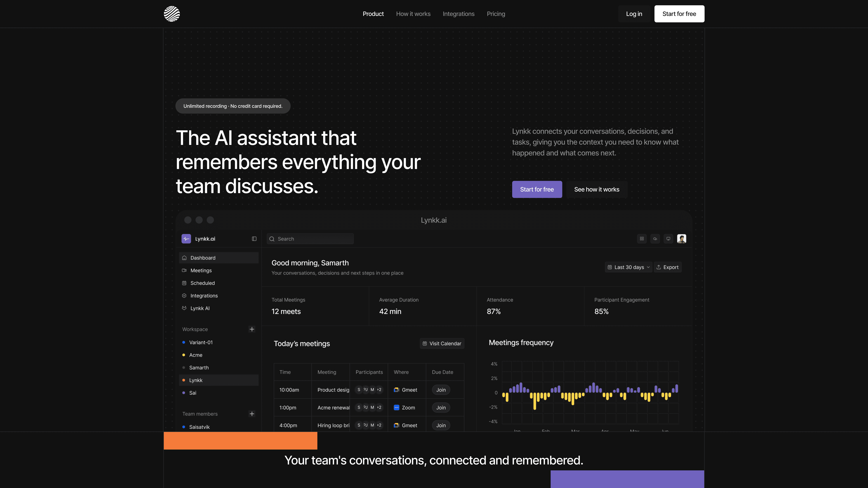Image resolution: width=868 pixels, height=488 pixels.
Task: Click the S participant avatar in Product design row
Action: [359, 390]
